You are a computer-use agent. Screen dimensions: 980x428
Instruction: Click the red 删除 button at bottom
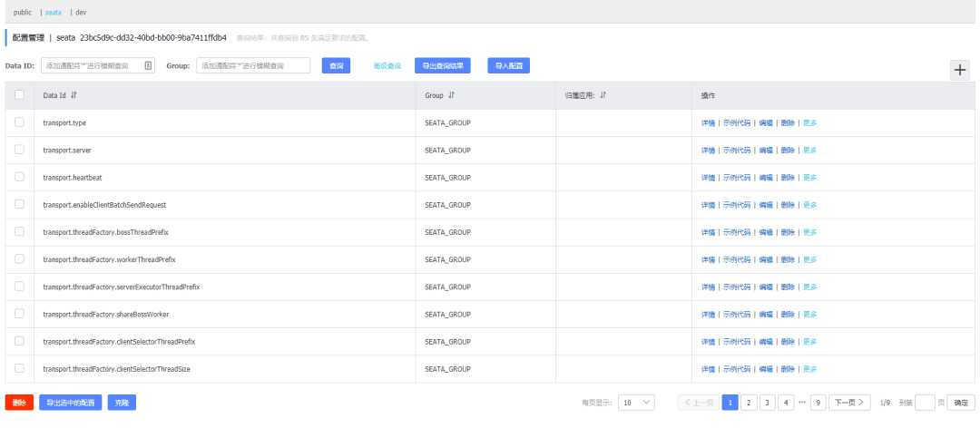pyautogui.click(x=19, y=403)
